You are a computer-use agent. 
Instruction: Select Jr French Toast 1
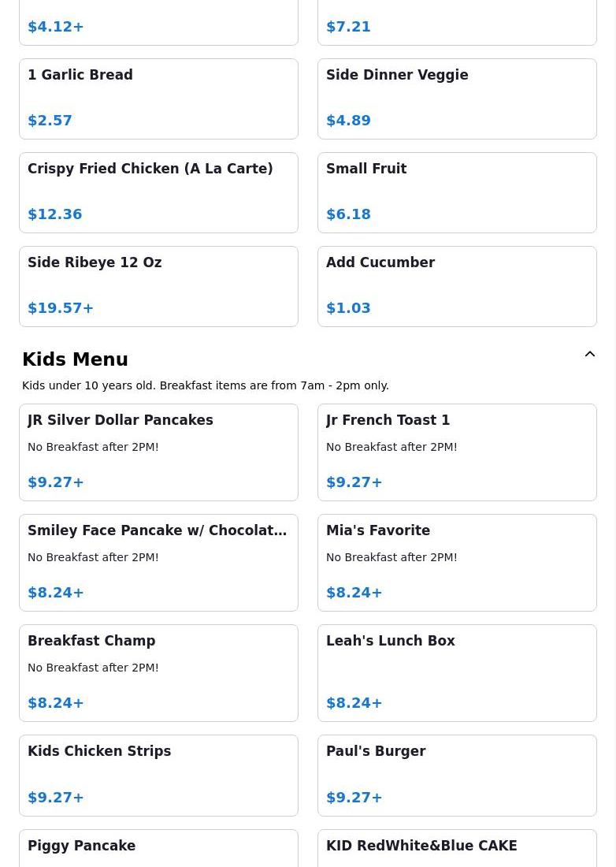(457, 452)
